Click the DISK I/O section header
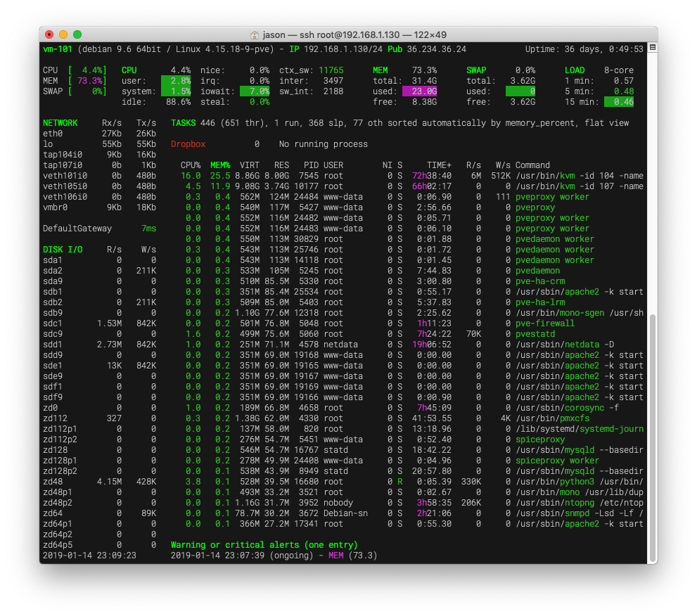This screenshot has width=697, height=616. click(x=63, y=250)
